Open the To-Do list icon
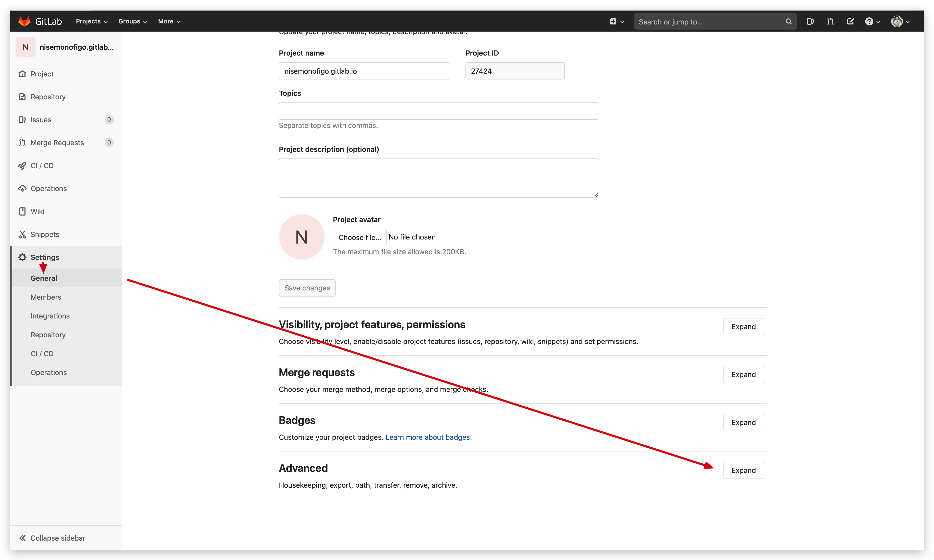Viewport: 934px width, 560px height. [850, 21]
